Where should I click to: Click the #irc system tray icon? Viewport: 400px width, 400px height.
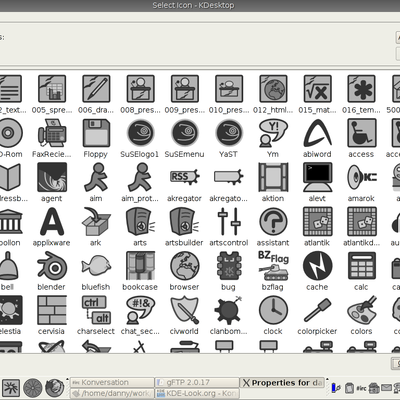click(x=361, y=388)
